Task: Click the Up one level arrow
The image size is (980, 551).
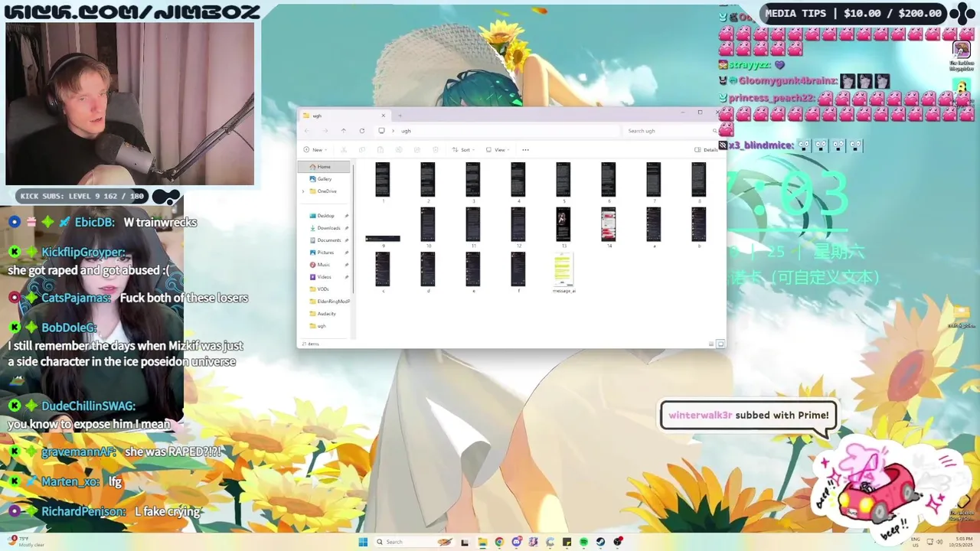Action: point(344,131)
